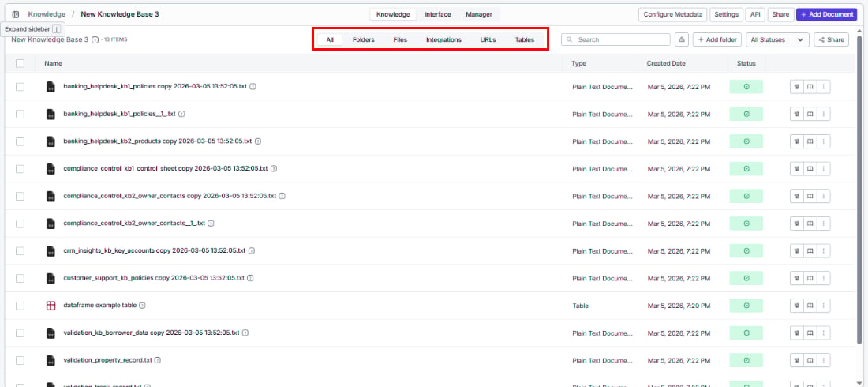Open the Settings button in top bar
Viewport: 868px width, 387px height.
(726, 14)
